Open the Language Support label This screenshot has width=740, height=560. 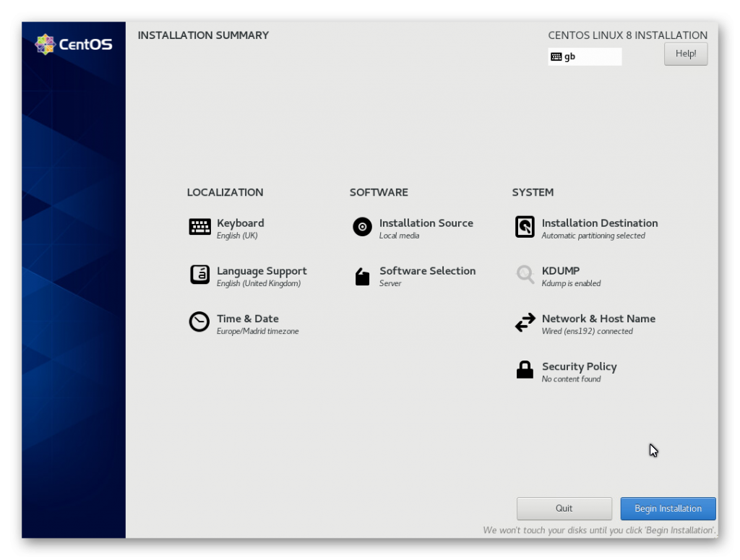[262, 271]
